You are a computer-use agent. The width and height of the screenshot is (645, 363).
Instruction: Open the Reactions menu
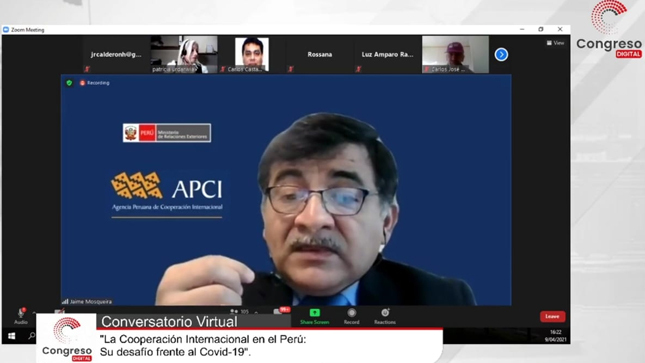tap(385, 316)
